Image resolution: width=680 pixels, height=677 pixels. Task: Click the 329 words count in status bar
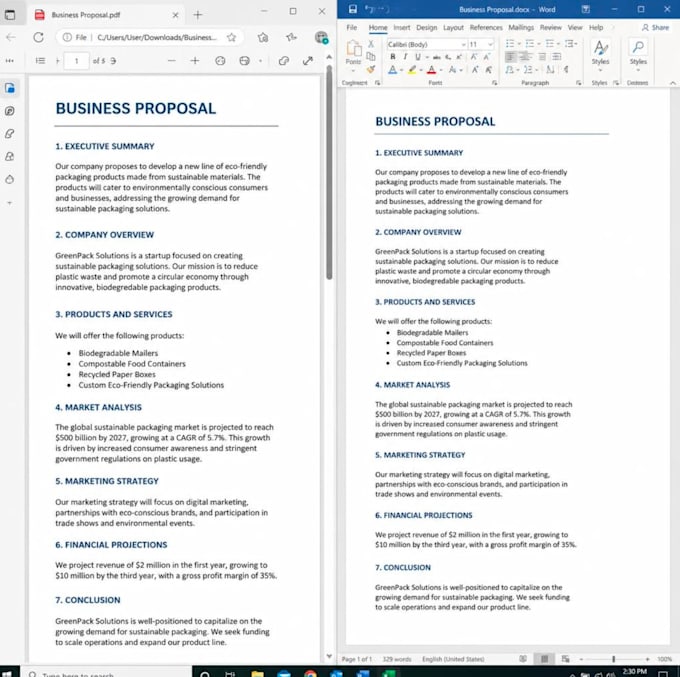[x=396, y=659]
